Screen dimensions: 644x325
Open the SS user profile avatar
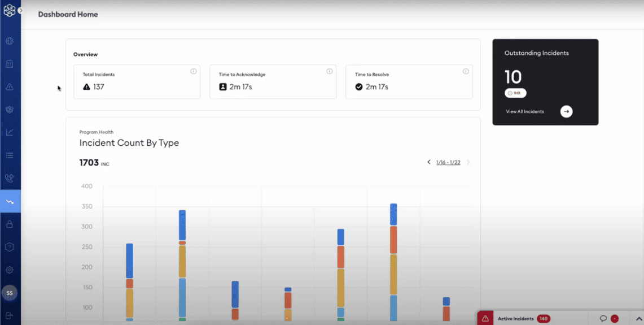(x=10, y=293)
